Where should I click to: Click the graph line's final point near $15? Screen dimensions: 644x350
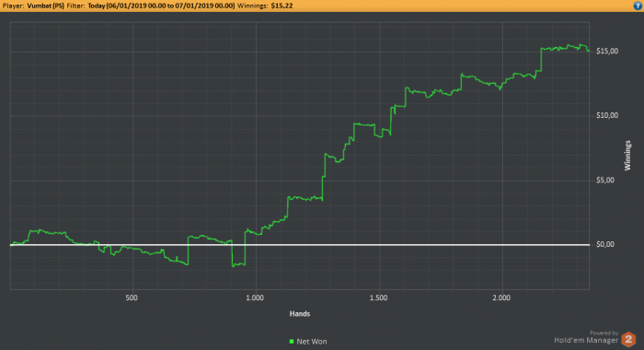pyautogui.click(x=589, y=51)
